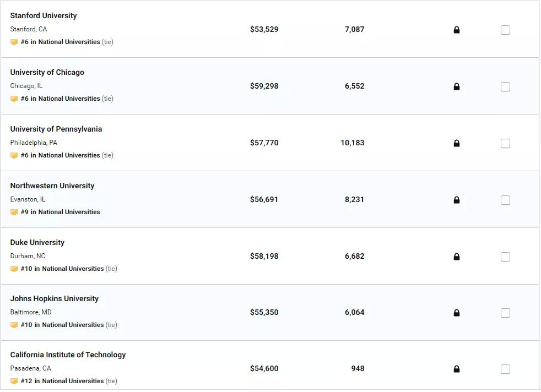Tick the checkbox for Johns Hopkins University
541x392 pixels.
(505, 313)
